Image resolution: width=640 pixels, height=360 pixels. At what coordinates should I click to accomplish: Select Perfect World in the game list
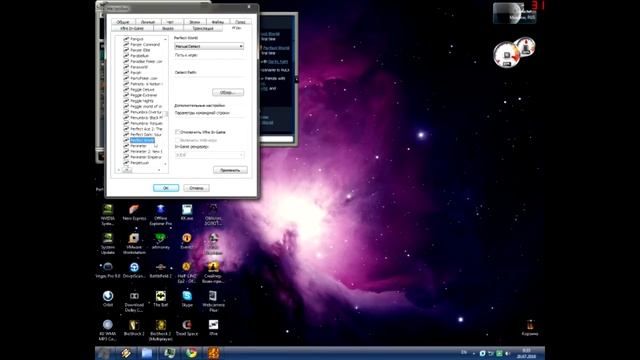142,140
